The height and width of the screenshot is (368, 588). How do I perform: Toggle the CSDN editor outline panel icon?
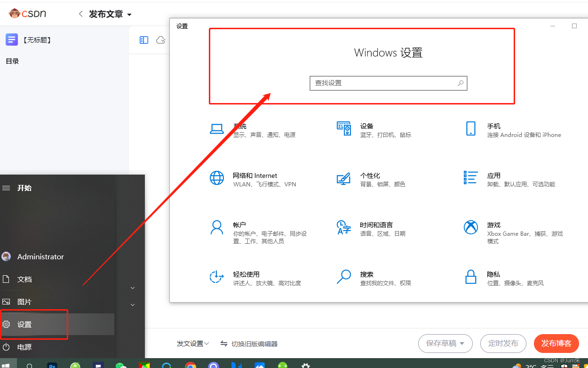(x=144, y=40)
